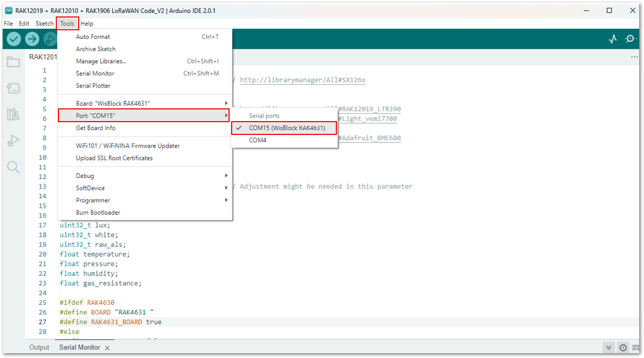Screen dimensions: 644x358
Task: Click the #ifdef RAK4630 line
Action: click(87, 303)
